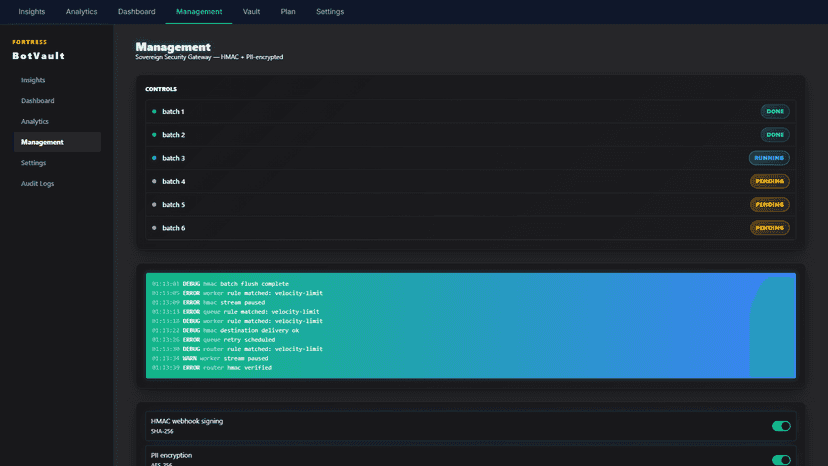Open the Insights tab in top navigation

coord(32,12)
